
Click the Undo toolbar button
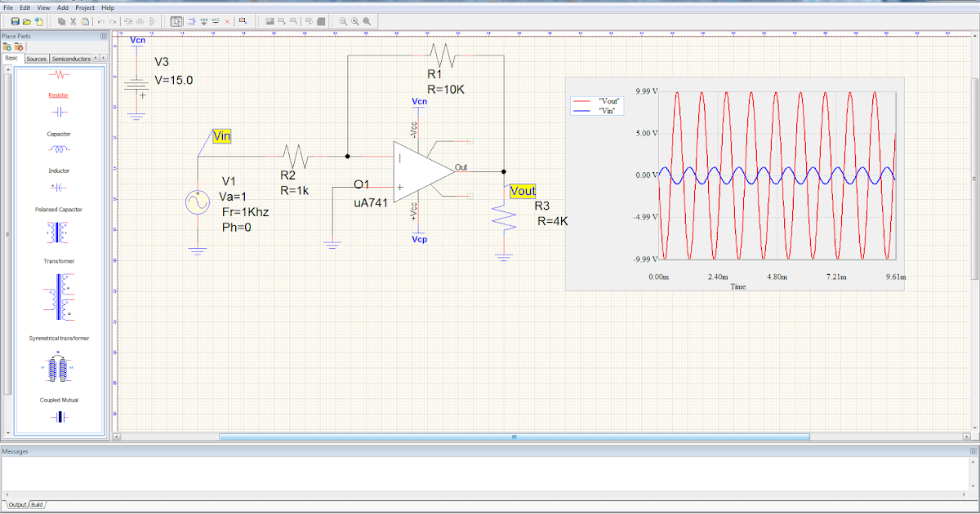tap(101, 21)
